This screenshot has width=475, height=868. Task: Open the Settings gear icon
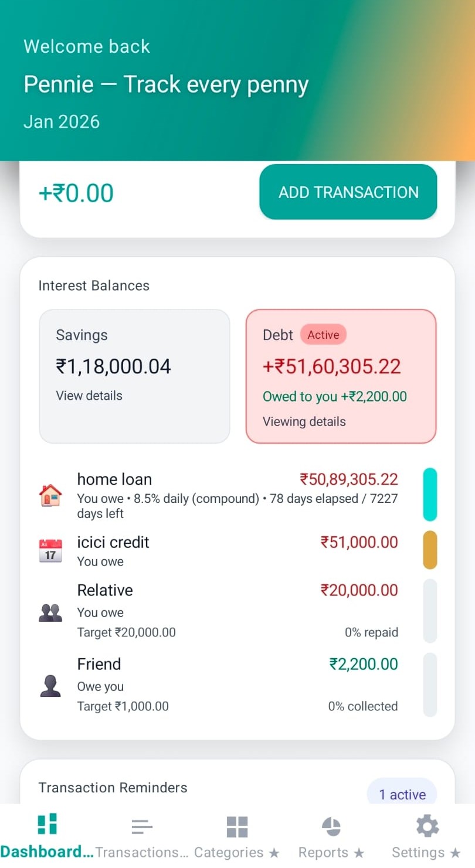[426, 824]
